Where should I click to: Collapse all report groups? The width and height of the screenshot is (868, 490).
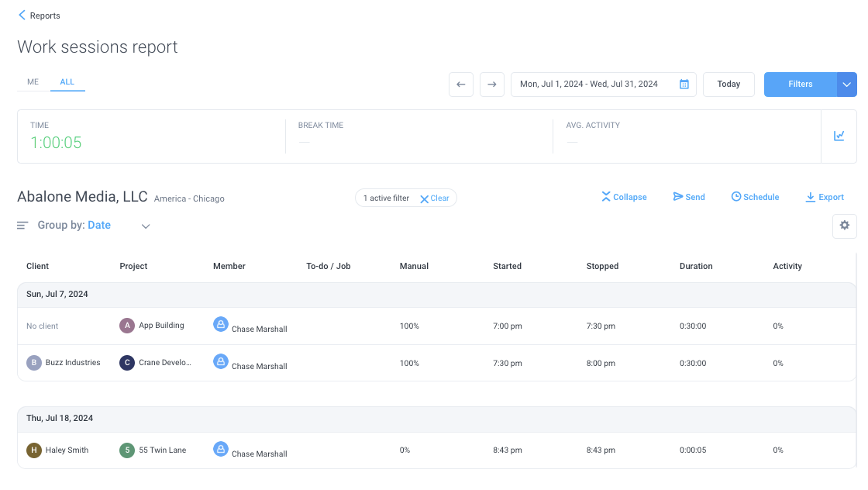(x=624, y=197)
